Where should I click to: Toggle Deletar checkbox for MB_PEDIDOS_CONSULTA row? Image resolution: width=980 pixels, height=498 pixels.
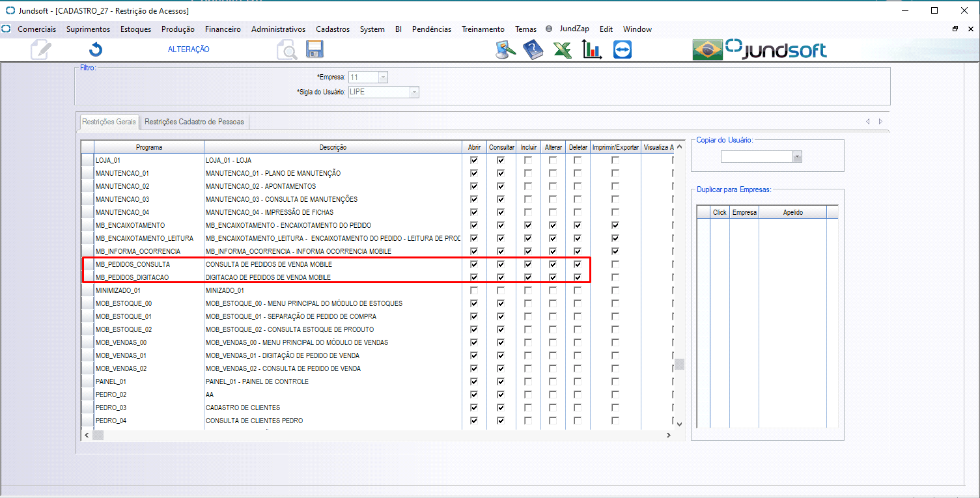pos(578,264)
